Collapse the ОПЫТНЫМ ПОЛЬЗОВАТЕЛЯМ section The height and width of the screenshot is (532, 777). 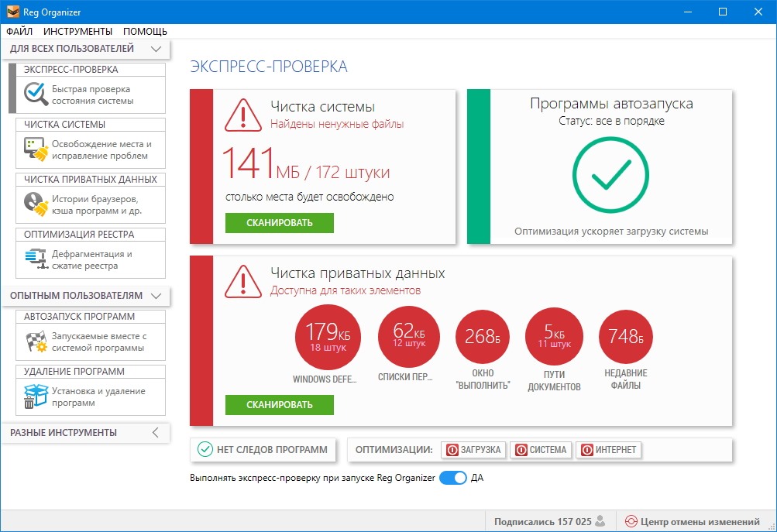156,296
